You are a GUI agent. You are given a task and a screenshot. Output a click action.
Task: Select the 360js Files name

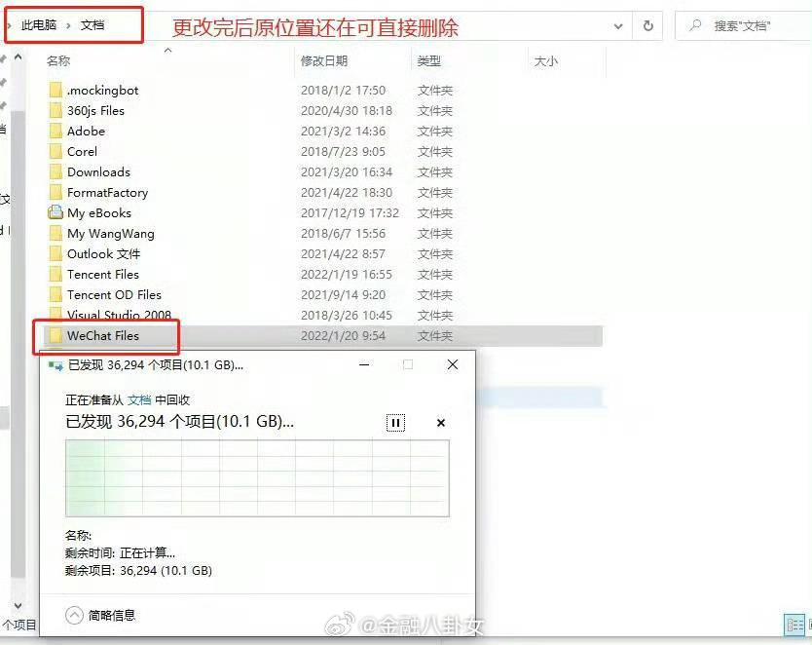coord(95,110)
